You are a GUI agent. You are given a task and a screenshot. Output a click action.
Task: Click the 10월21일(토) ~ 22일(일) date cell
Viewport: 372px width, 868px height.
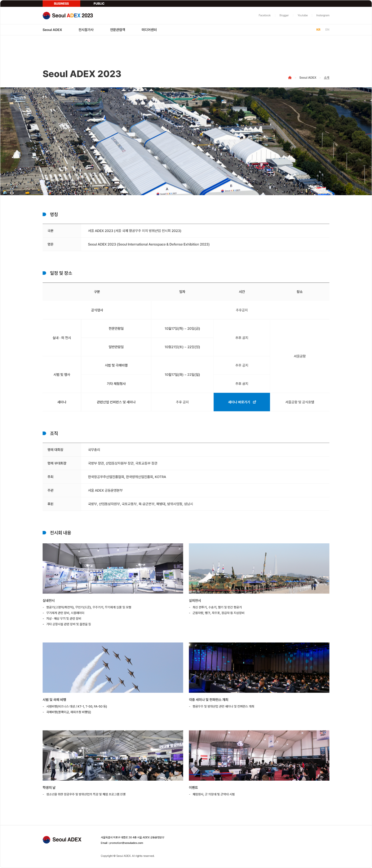(182, 347)
